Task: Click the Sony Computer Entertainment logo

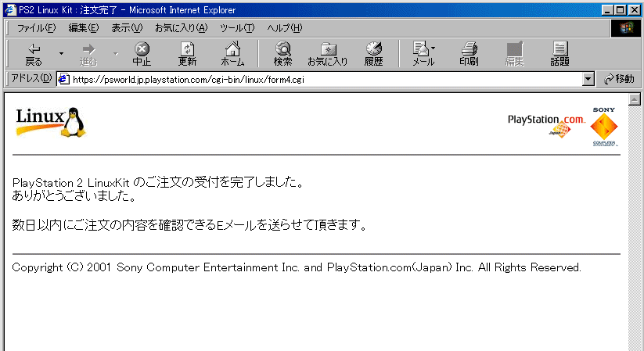Action: [x=604, y=127]
